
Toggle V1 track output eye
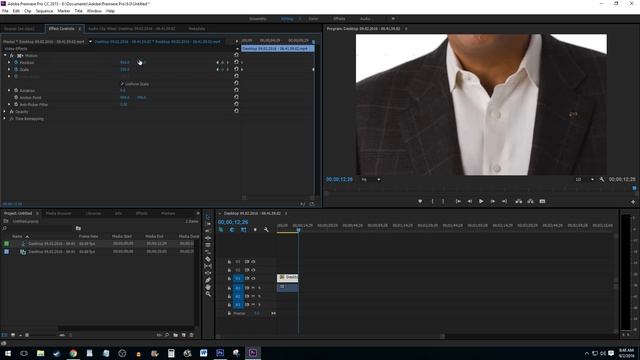tap(253, 278)
